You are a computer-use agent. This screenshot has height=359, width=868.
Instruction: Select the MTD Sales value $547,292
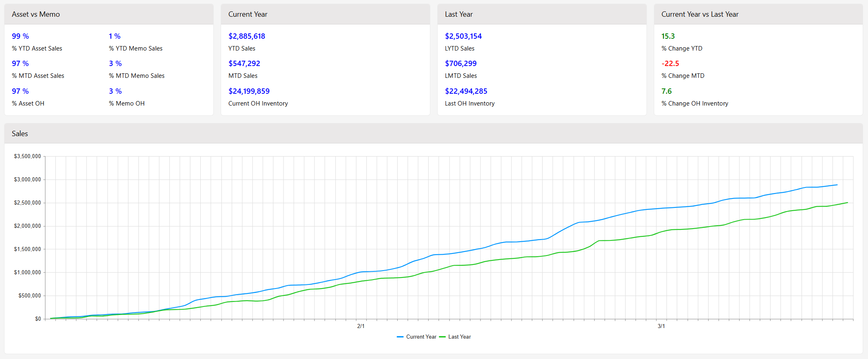(244, 64)
